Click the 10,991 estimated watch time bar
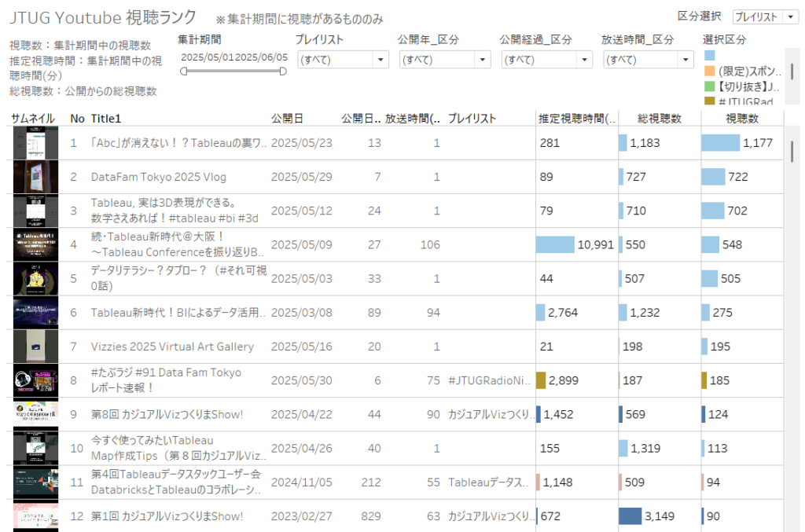805x532 pixels. click(x=555, y=244)
